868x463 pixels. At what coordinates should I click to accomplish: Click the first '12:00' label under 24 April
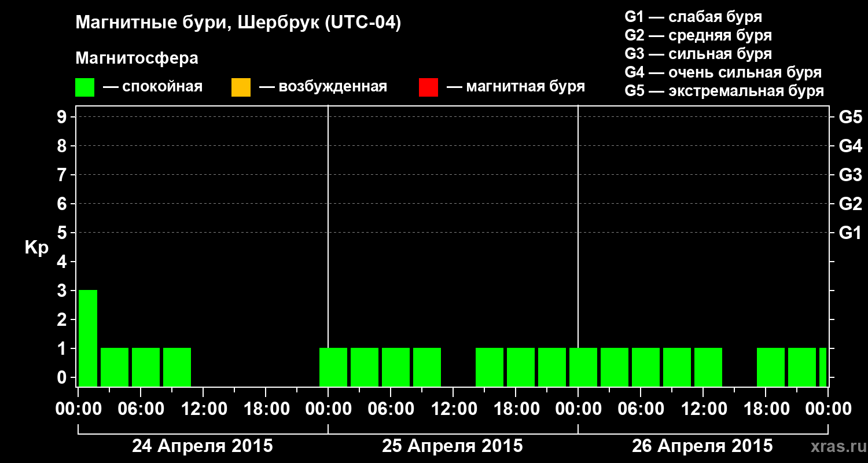pyautogui.click(x=203, y=409)
